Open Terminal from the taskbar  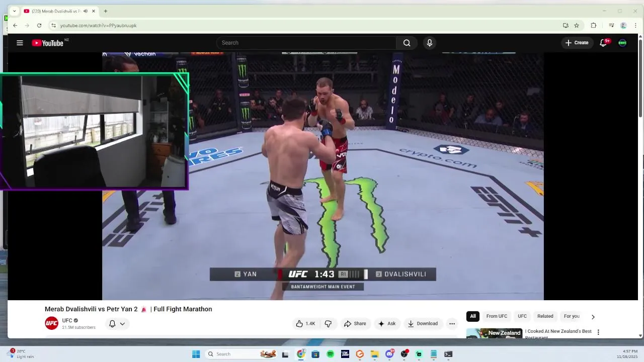click(x=448, y=354)
